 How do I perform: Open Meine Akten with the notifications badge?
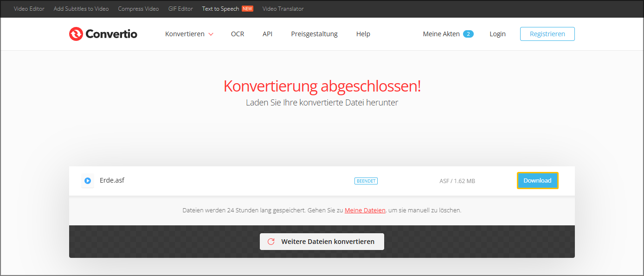coord(442,33)
